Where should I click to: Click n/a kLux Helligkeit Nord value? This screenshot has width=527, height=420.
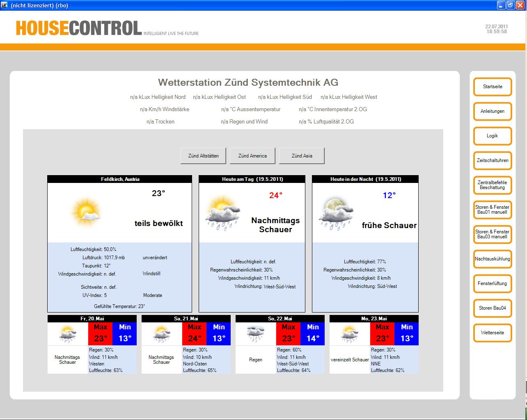(x=158, y=97)
